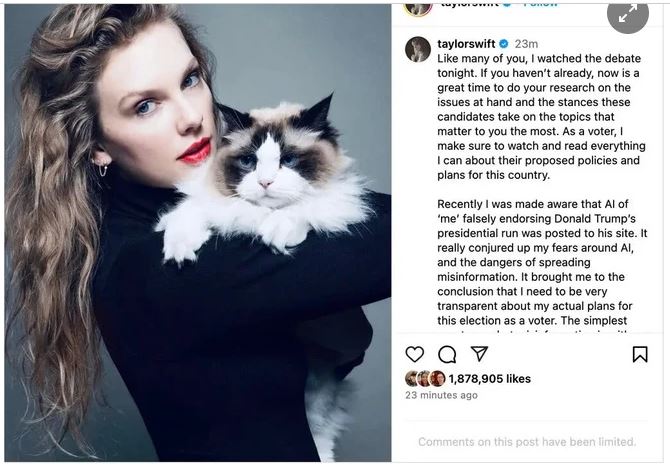The width and height of the screenshot is (670, 468).
Task: Expand the image with the fullscreen arrows button
Action: (x=626, y=14)
